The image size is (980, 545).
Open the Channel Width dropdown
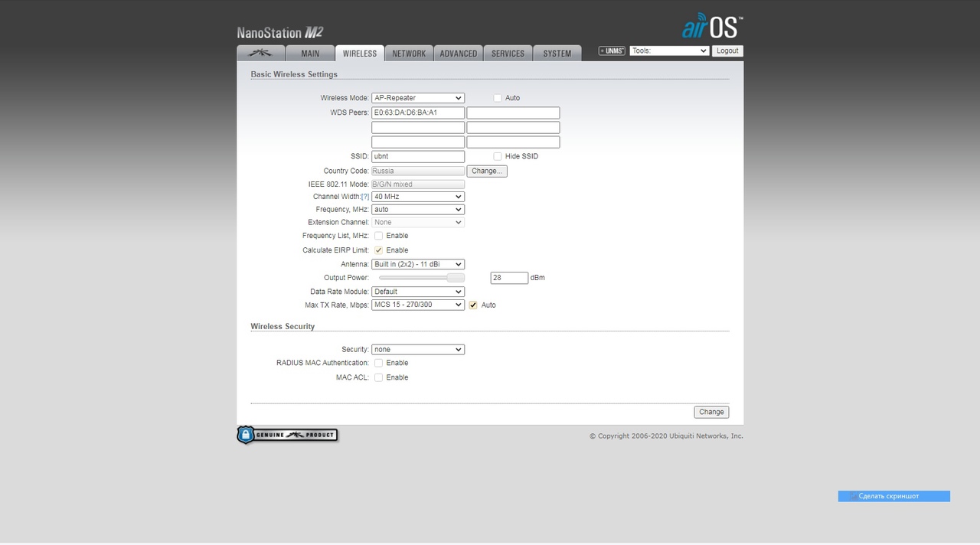pos(418,197)
